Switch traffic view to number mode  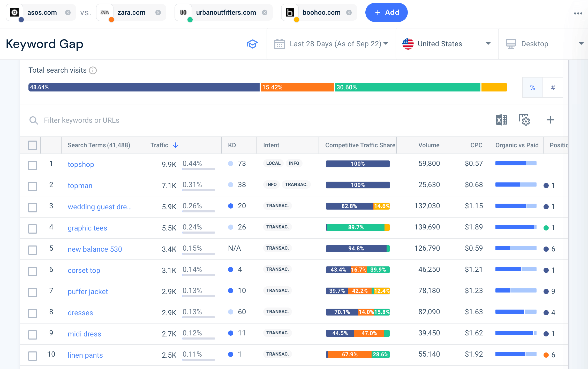[x=553, y=88]
